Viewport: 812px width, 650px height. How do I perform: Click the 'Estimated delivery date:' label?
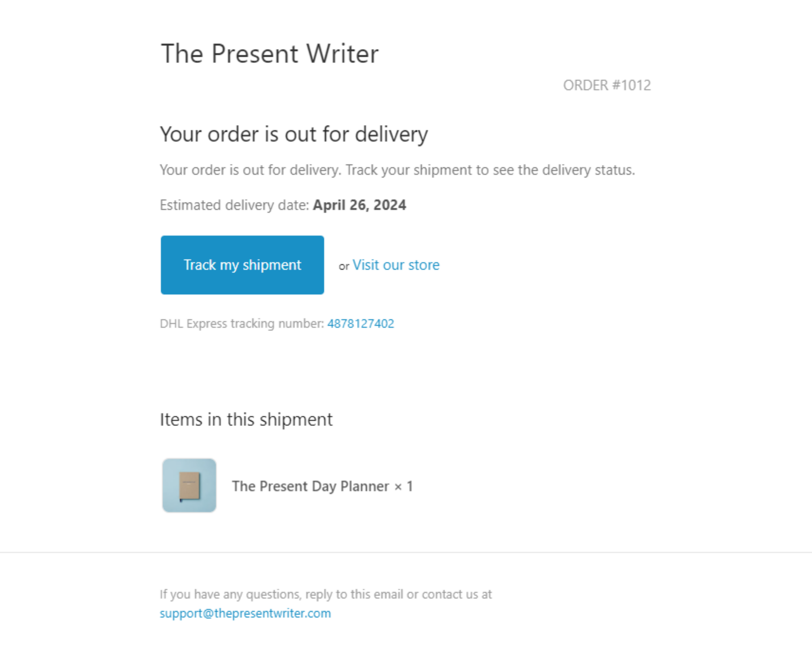pos(234,205)
